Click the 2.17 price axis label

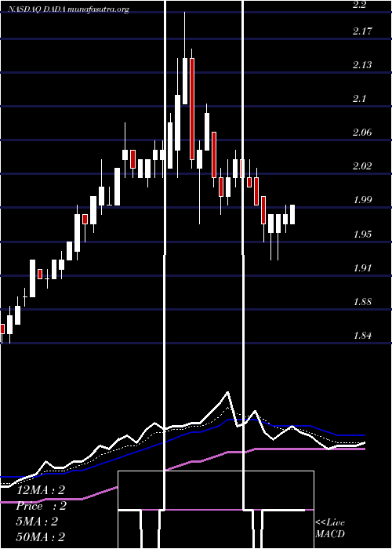click(362, 31)
